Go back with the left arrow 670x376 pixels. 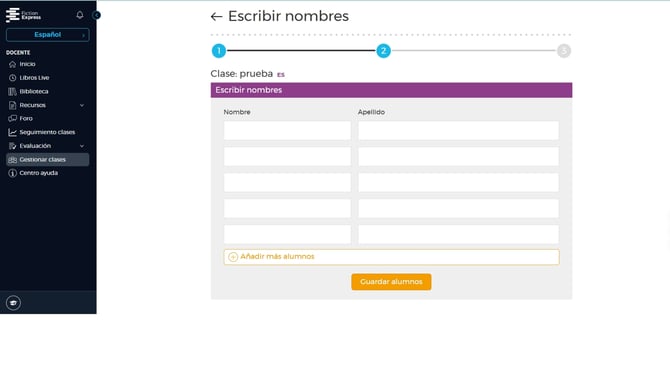216,17
